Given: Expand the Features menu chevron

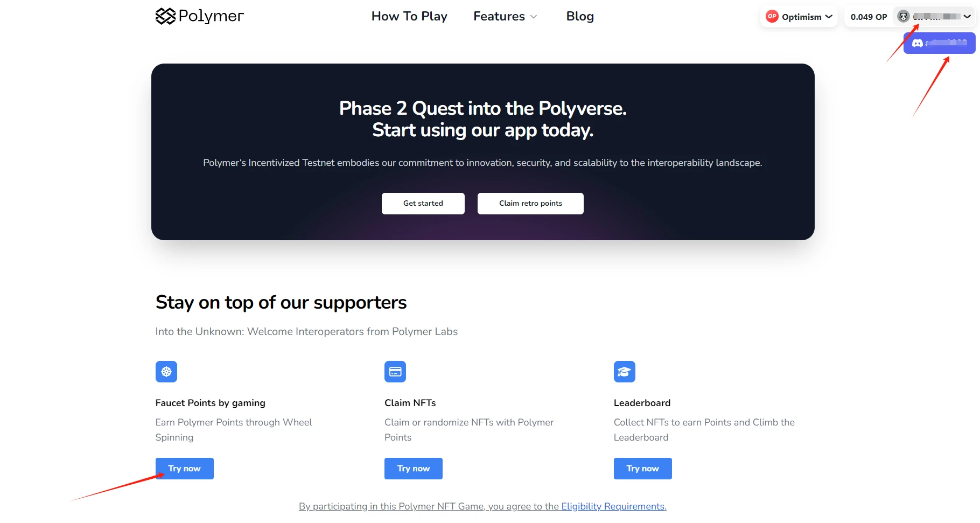Looking at the screenshot, I should [534, 17].
